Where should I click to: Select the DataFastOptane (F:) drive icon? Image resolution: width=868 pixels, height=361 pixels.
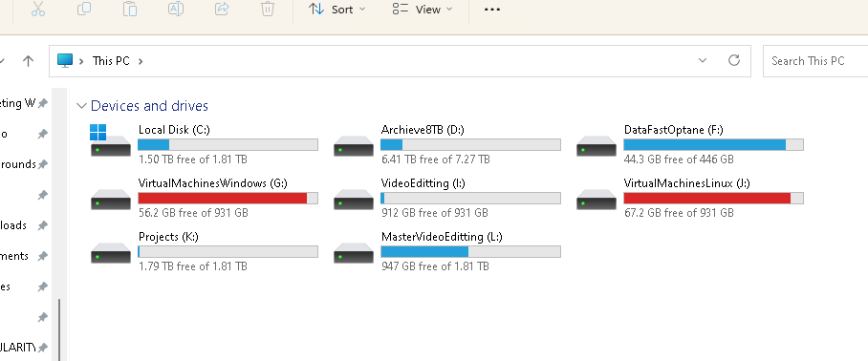click(597, 146)
